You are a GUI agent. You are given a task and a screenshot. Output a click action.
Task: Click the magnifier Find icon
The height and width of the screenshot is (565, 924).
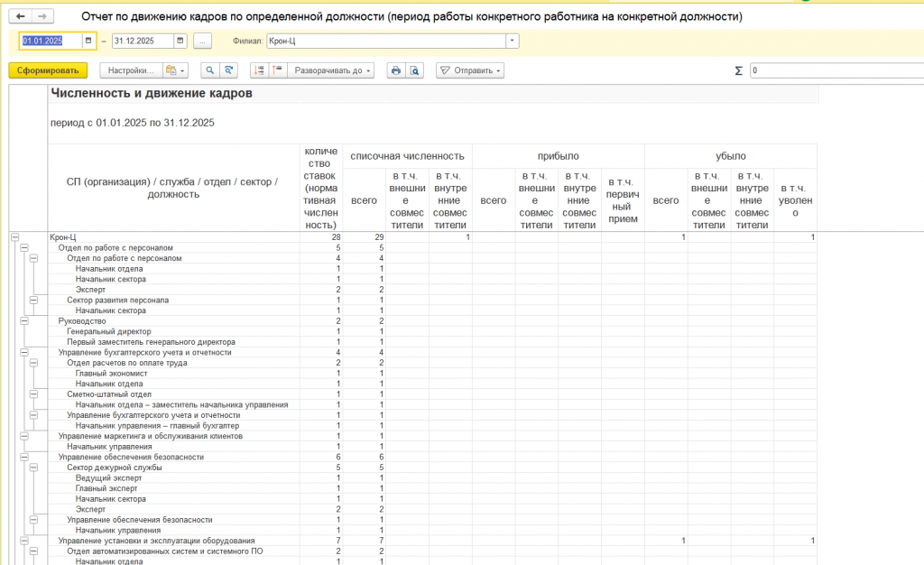pyautogui.click(x=210, y=70)
